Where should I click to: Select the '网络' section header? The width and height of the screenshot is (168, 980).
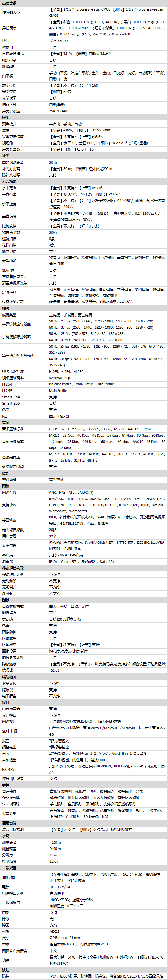pyautogui.click(x=6, y=486)
